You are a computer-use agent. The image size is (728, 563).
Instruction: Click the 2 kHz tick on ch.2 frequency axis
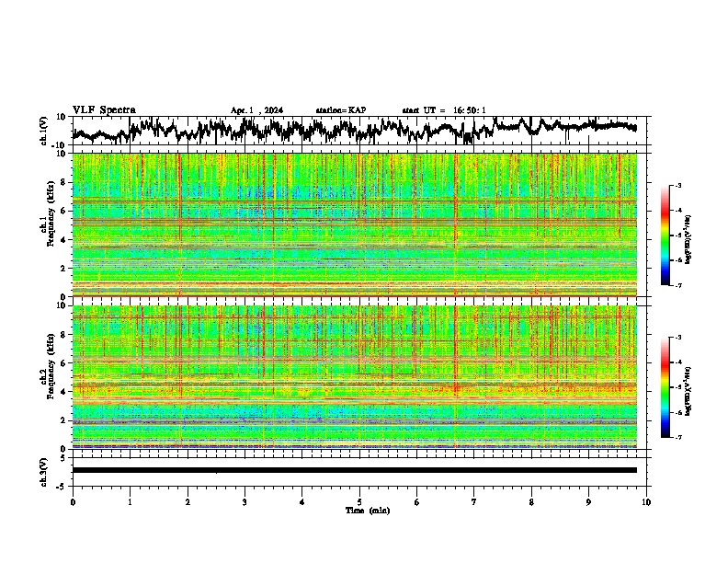[64, 420]
